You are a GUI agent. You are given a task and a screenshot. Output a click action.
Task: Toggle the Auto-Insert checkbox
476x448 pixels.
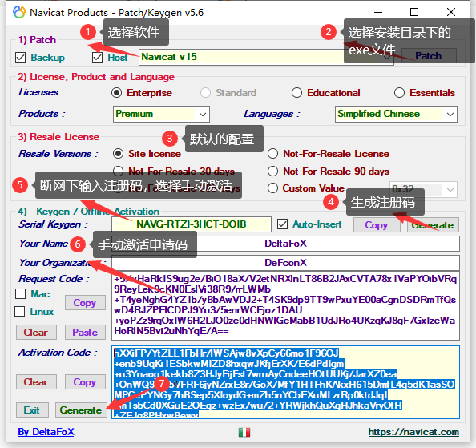pyautogui.click(x=282, y=224)
